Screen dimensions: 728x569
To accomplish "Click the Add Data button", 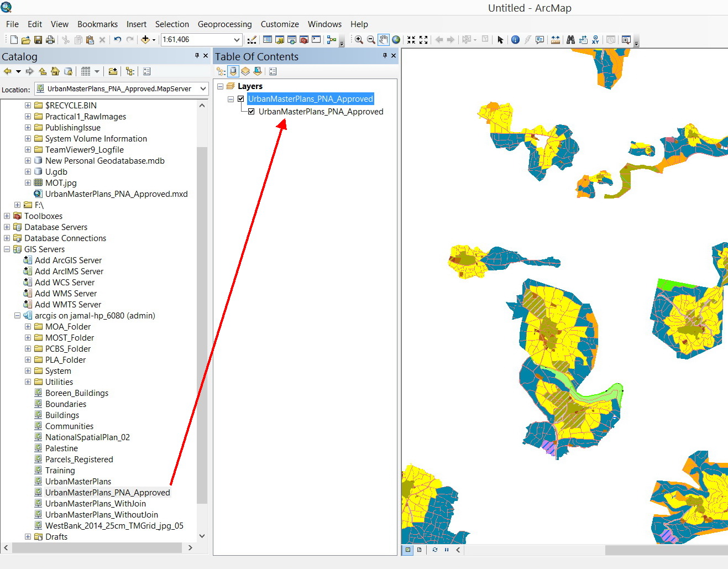I will tap(145, 40).
